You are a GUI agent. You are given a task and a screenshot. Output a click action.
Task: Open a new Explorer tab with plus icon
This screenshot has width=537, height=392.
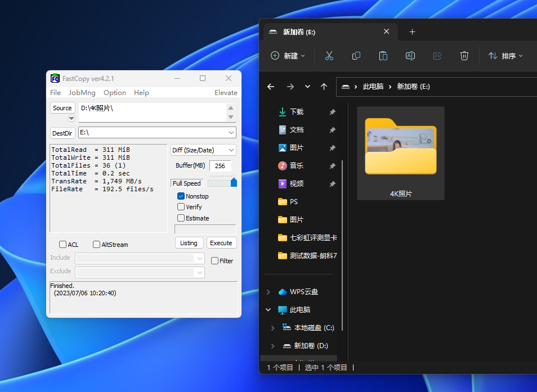click(413, 32)
